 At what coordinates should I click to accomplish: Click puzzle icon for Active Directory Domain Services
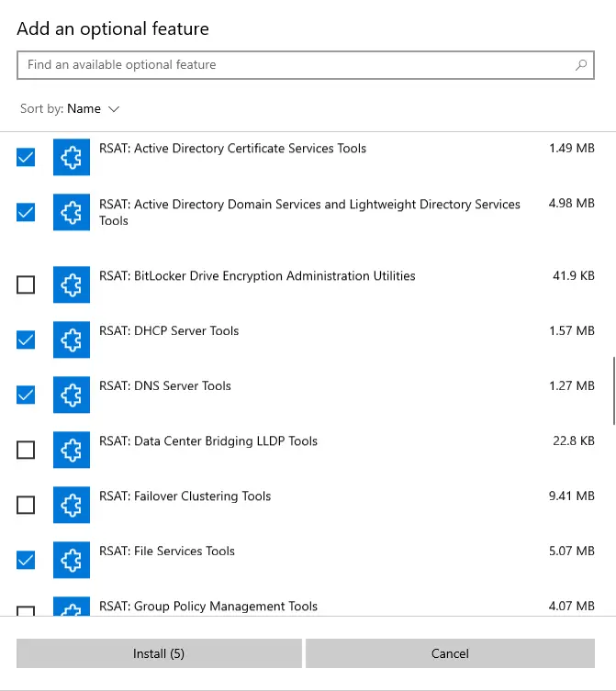72,212
